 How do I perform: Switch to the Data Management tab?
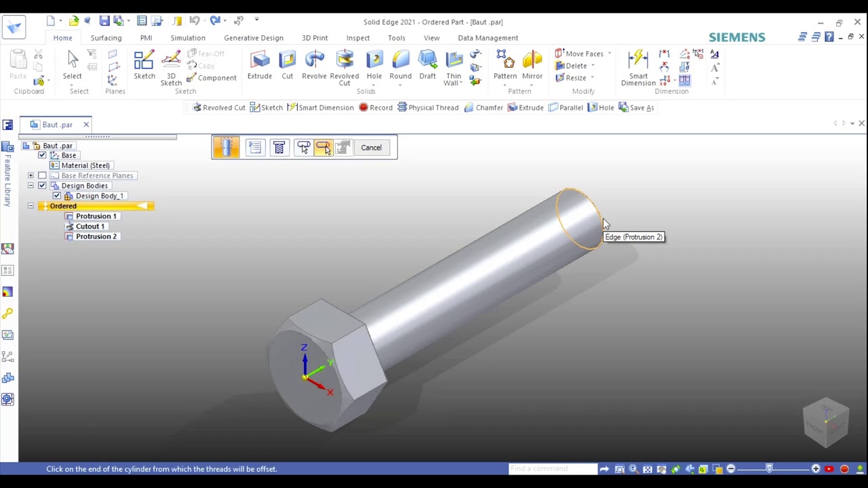pyautogui.click(x=488, y=38)
